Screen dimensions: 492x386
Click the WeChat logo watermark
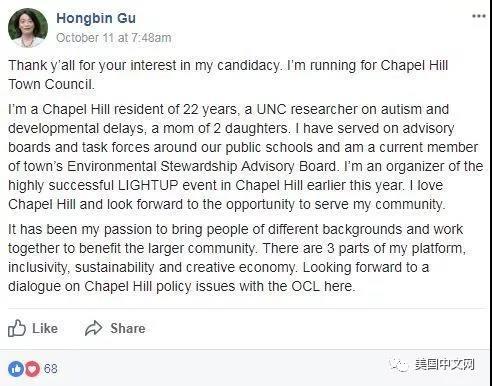[400, 365]
